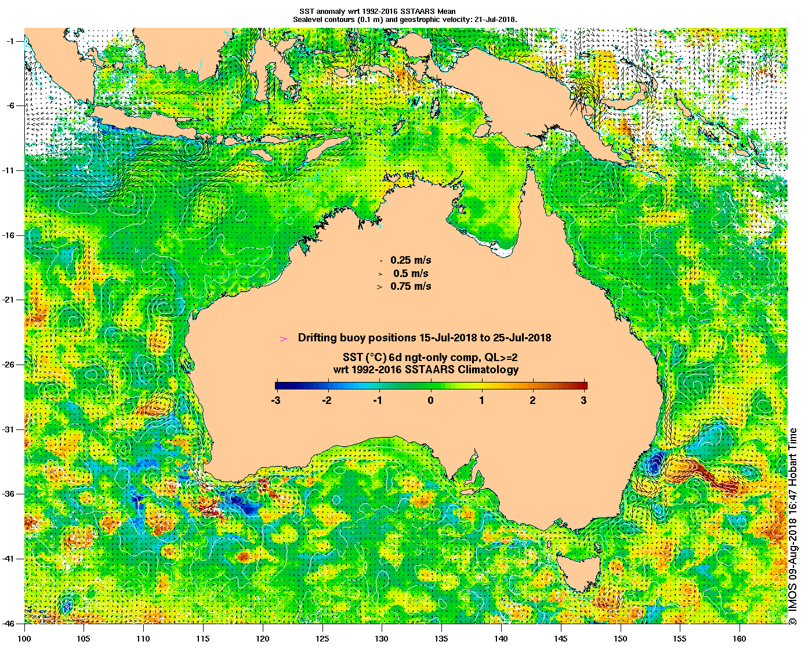Screen dimensions: 812x652
Task: Click longitude axis label '135'
Action: coord(441,639)
